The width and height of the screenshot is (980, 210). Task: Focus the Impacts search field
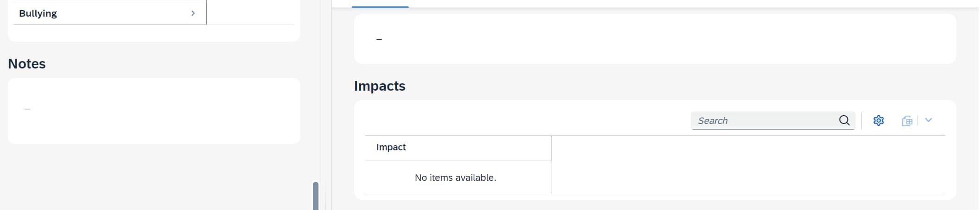[x=765, y=121]
